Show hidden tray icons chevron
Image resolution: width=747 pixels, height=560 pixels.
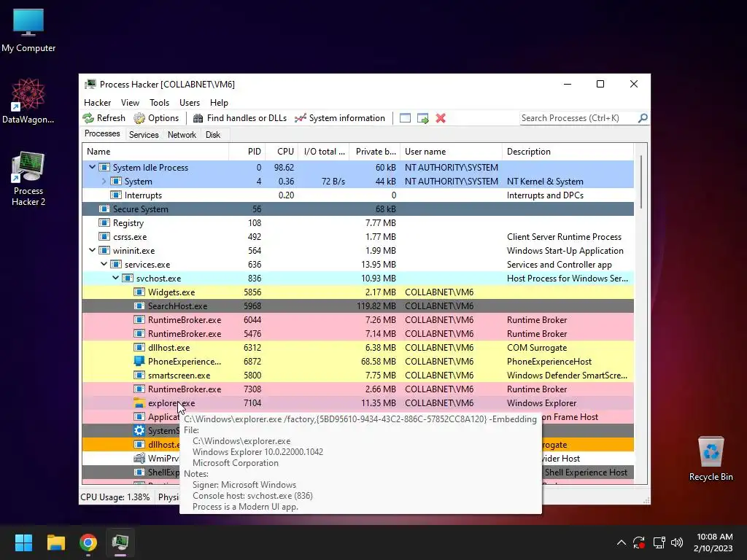(622, 542)
